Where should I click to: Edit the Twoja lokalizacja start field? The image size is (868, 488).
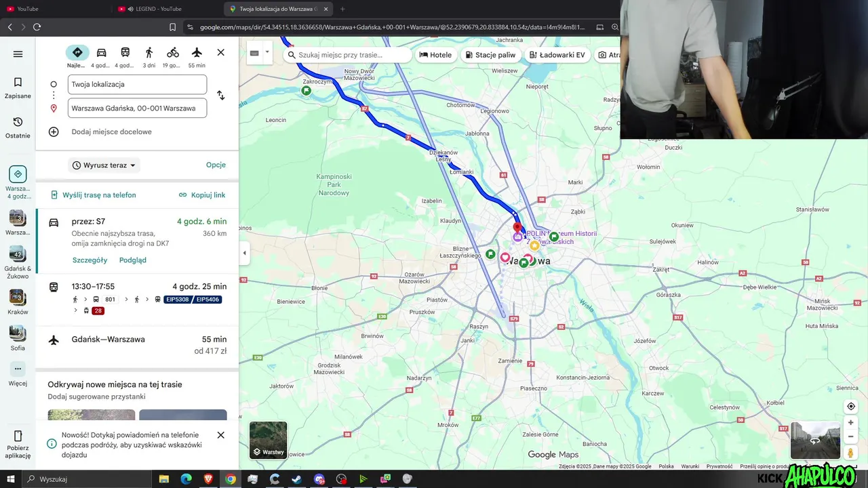[137, 84]
